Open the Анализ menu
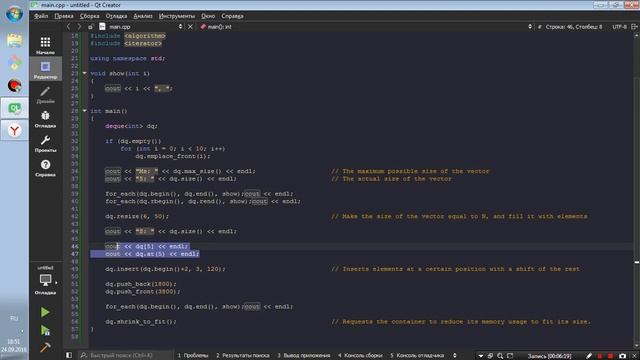Viewport: 640px width, 360px height. [x=142, y=16]
